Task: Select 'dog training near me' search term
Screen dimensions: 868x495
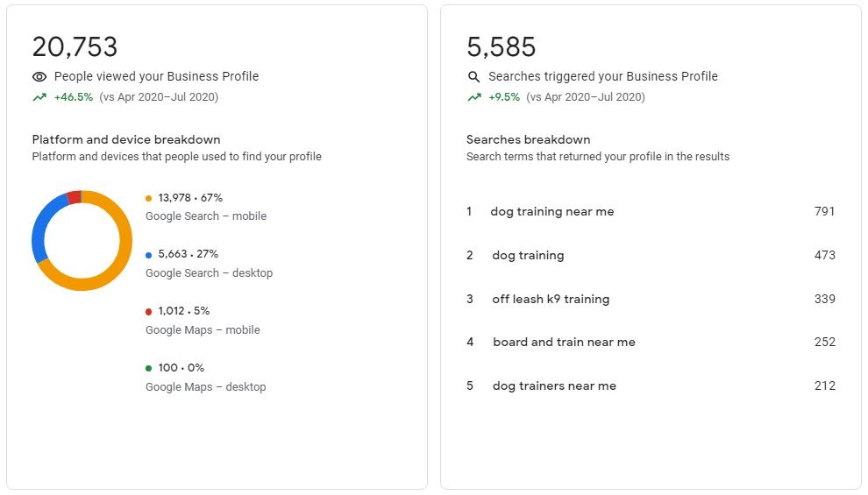Action: point(551,211)
